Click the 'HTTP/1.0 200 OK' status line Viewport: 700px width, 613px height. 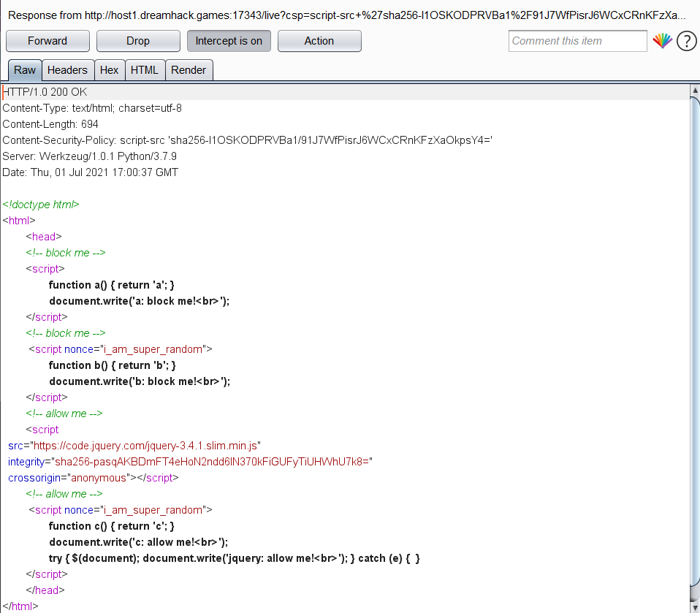click(45, 92)
